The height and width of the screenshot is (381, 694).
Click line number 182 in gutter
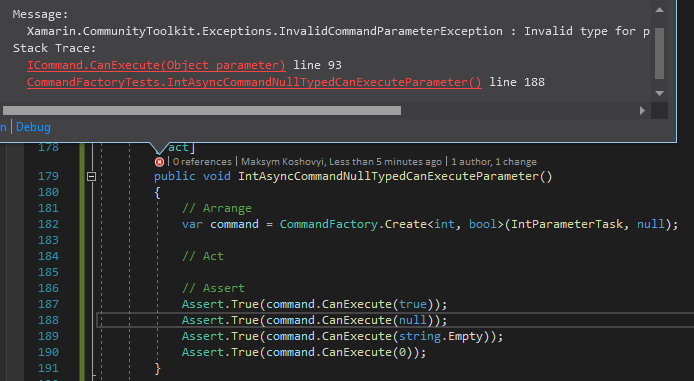click(48, 224)
